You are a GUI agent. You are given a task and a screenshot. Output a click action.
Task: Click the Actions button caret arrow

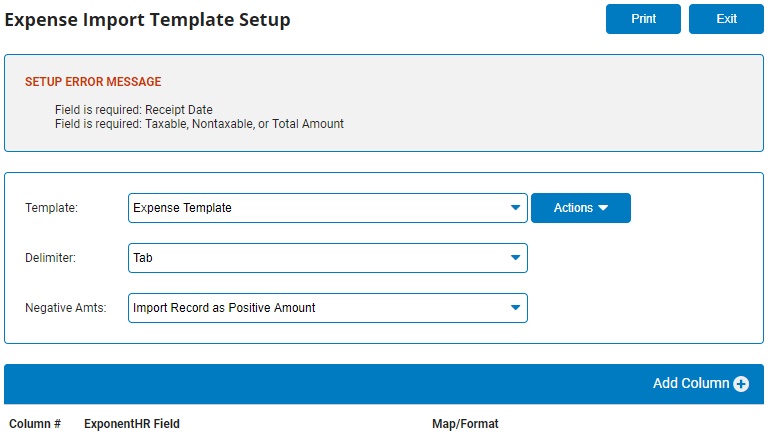(603, 208)
